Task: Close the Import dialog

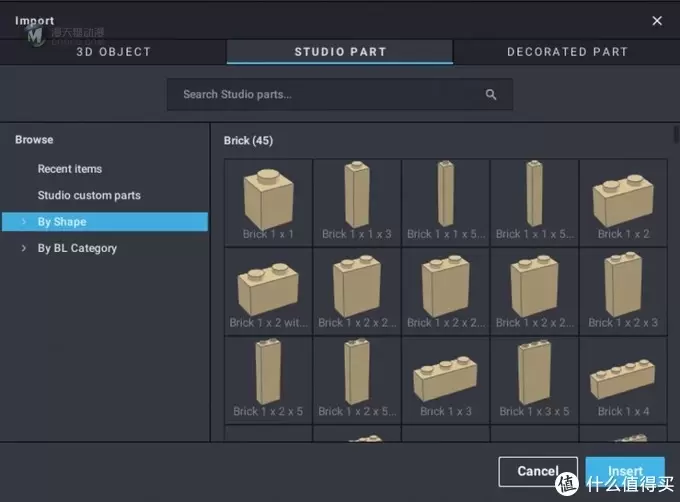Action: pos(657,20)
